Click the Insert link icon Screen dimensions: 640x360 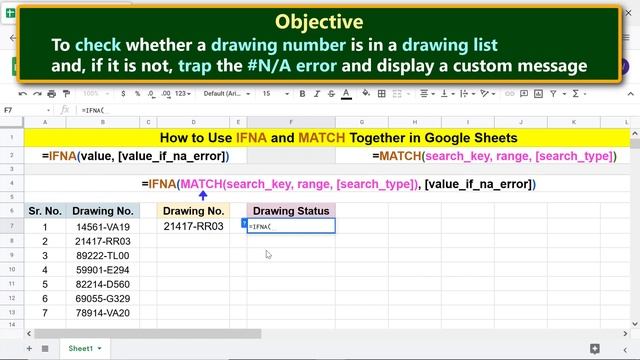coord(509,94)
